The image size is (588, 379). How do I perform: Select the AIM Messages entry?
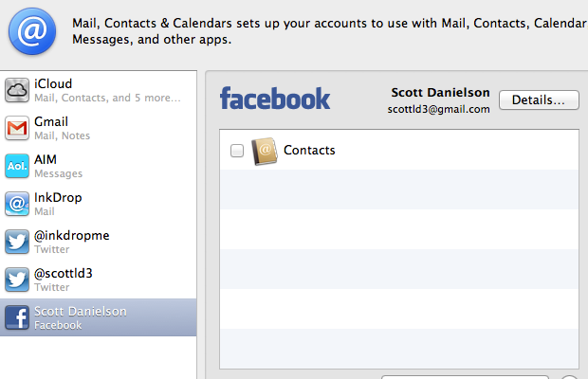pos(99,166)
